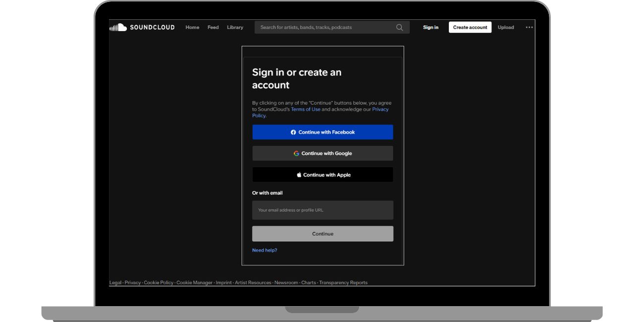Screen dimensions: 644x322
Task: Click the email address input field
Action: 322,210
